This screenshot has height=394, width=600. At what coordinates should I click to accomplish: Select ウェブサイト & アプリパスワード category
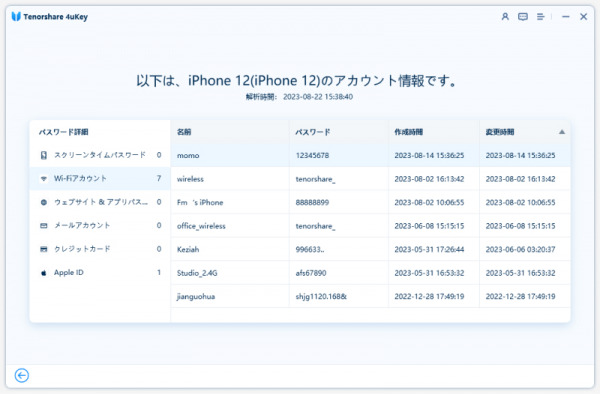[x=100, y=202]
